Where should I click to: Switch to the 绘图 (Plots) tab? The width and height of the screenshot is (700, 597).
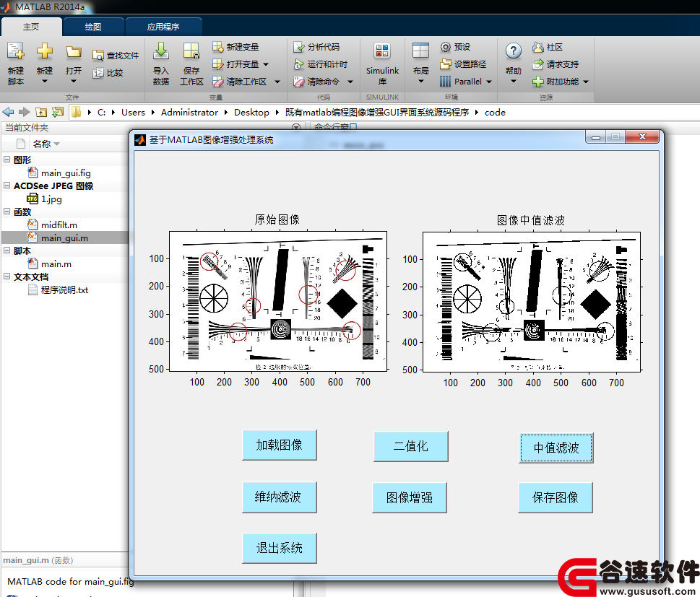click(x=93, y=27)
